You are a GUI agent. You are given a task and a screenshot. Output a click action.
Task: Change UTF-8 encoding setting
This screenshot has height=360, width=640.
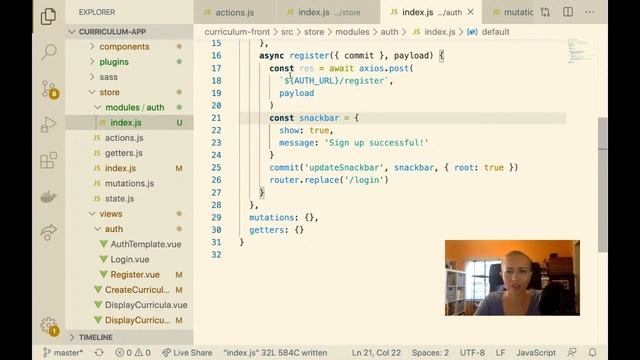(472, 353)
